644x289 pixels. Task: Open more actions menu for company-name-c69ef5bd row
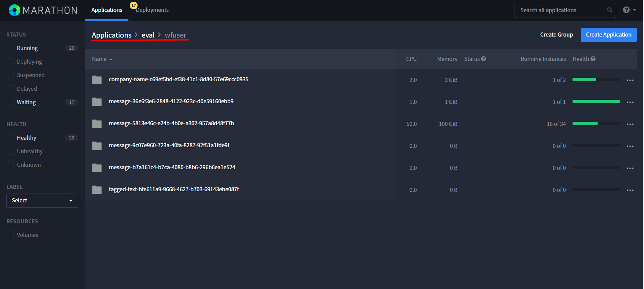tap(630, 80)
